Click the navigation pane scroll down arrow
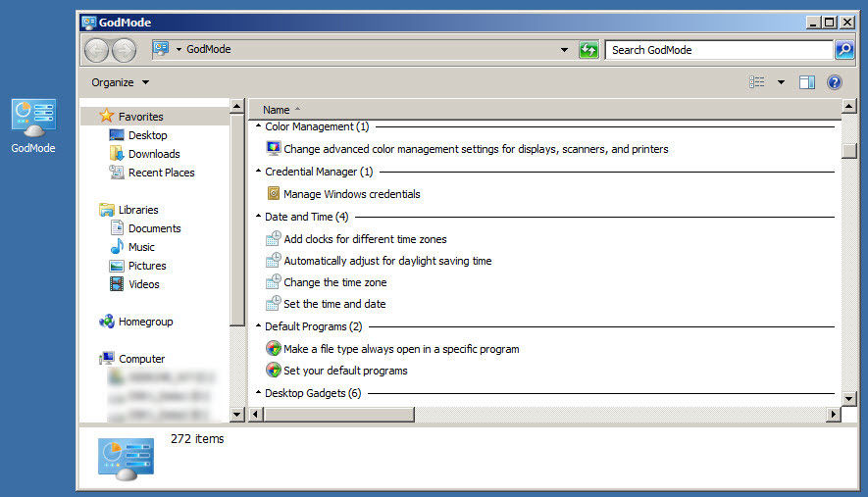Viewport: 868px width, 497px height. 237,414
